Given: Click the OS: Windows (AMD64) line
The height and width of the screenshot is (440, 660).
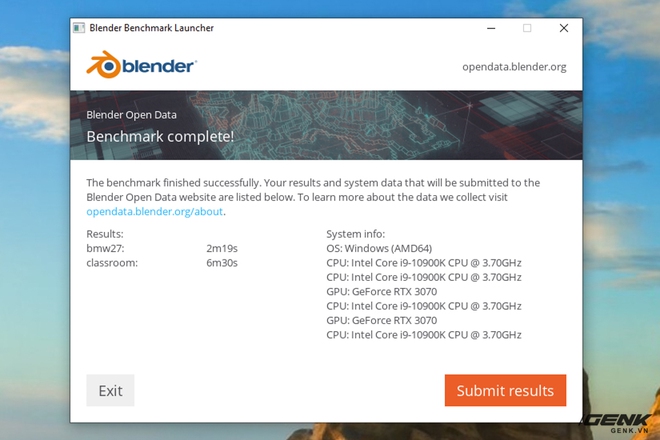Looking at the screenshot, I should [379, 248].
